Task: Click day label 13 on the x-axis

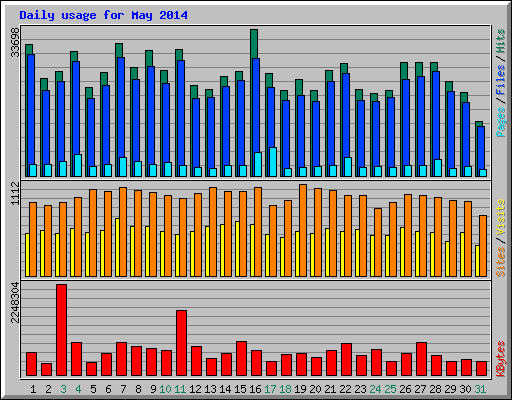Action: point(210,389)
